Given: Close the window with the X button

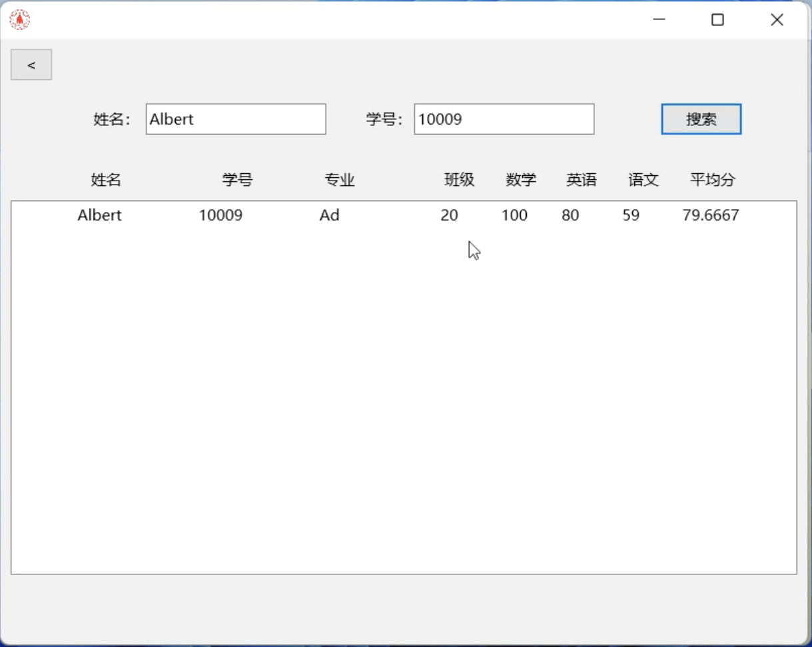Looking at the screenshot, I should pos(777,20).
